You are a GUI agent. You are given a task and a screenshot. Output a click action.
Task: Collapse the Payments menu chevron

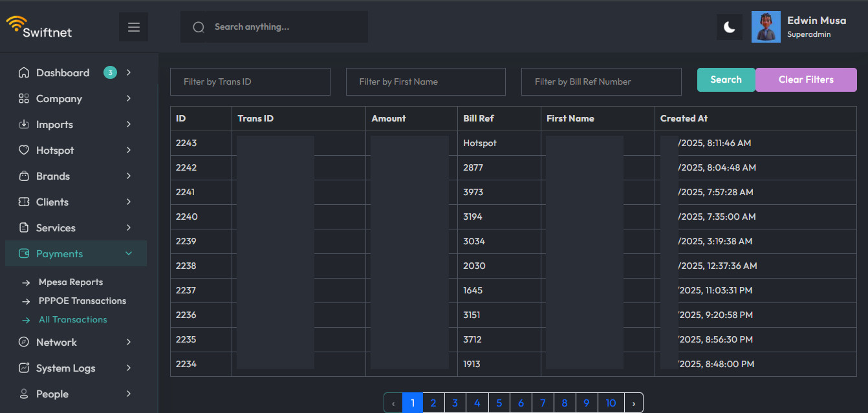pyautogui.click(x=129, y=253)
